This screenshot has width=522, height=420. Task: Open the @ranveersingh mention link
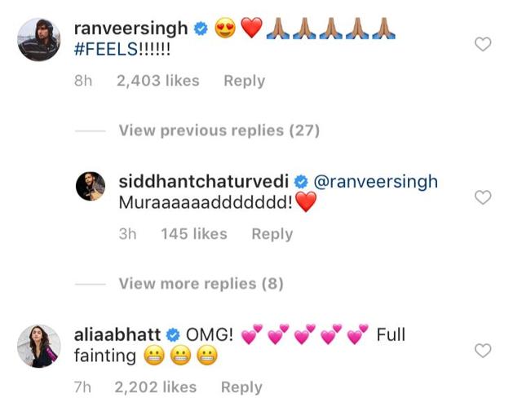click(x=376, y=182)
